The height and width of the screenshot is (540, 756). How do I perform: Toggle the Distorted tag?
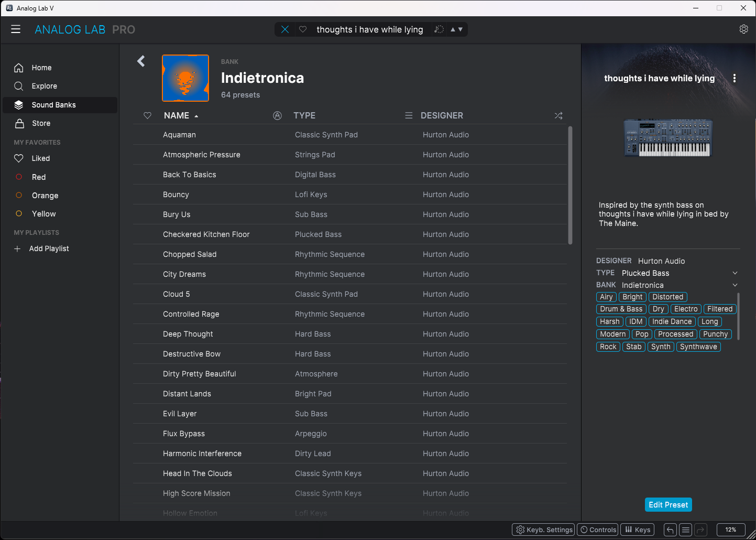[x=668, y=297]
